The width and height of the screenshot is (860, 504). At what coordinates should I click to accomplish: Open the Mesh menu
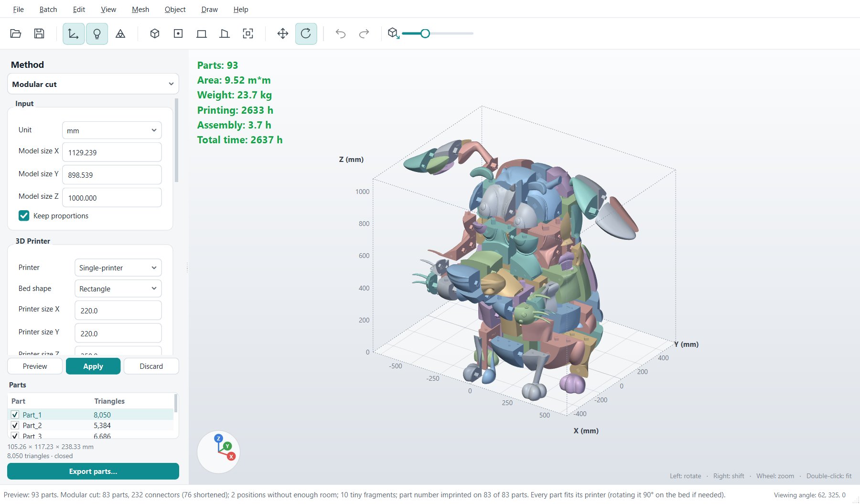[140, 10]
